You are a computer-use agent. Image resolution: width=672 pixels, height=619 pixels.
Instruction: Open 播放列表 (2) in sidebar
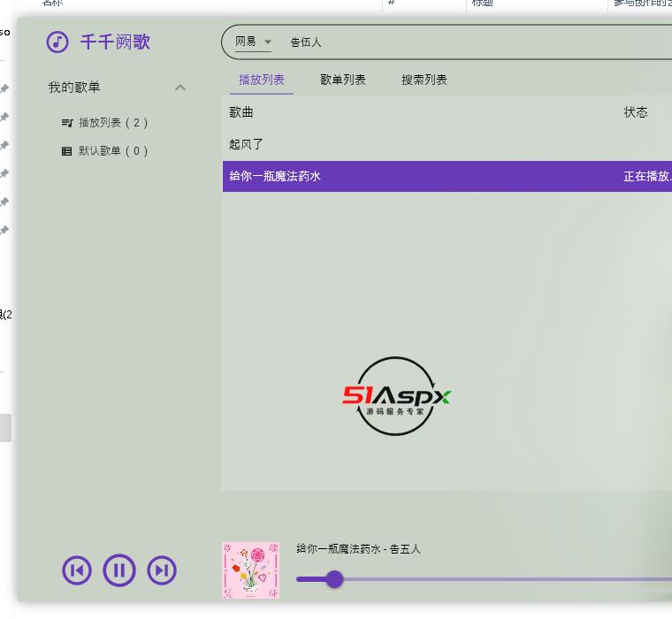[104, 123]
